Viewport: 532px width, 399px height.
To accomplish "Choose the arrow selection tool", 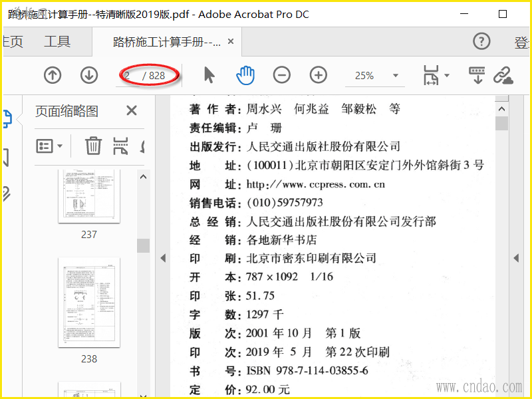I will pos(209,75).
